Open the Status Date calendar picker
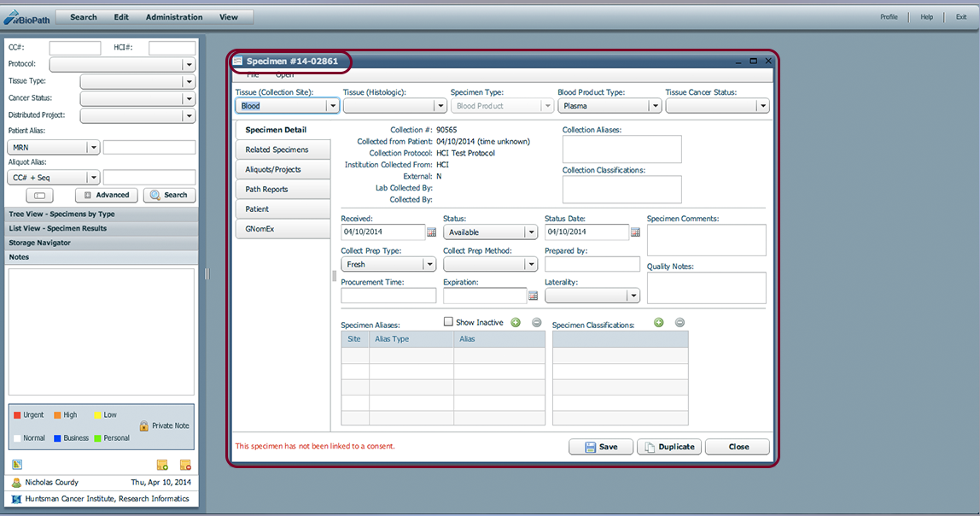This screenshot has width=980, height=516. pos(635,232)
